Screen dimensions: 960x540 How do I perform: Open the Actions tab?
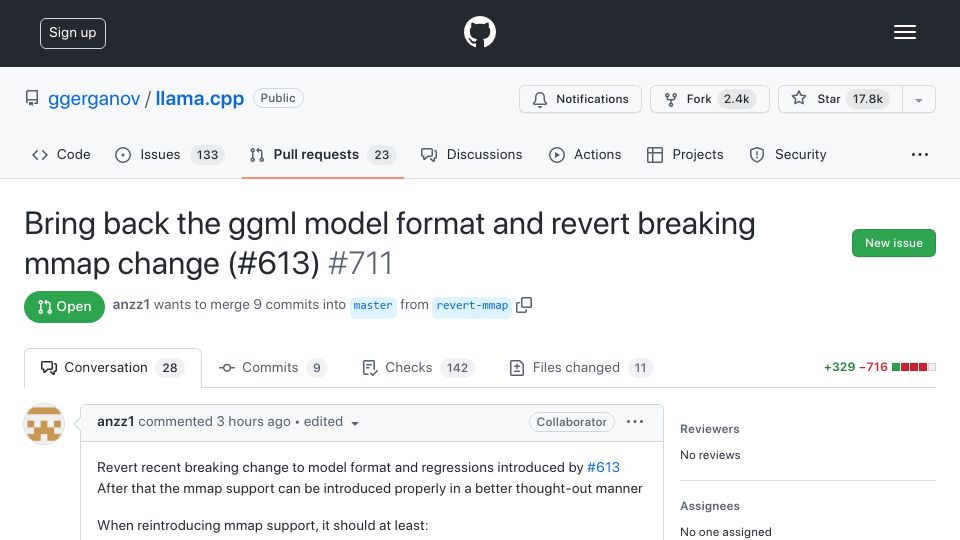click(585, 155)
